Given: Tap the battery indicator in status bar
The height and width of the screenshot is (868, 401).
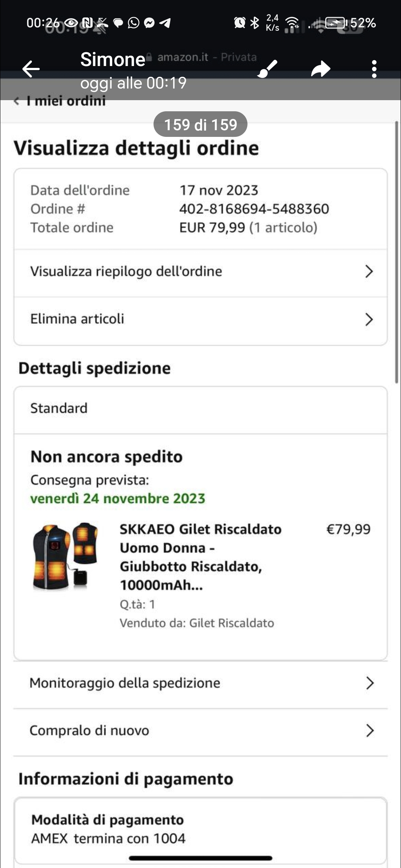Looking at the screenshot, I should [336, 23].
